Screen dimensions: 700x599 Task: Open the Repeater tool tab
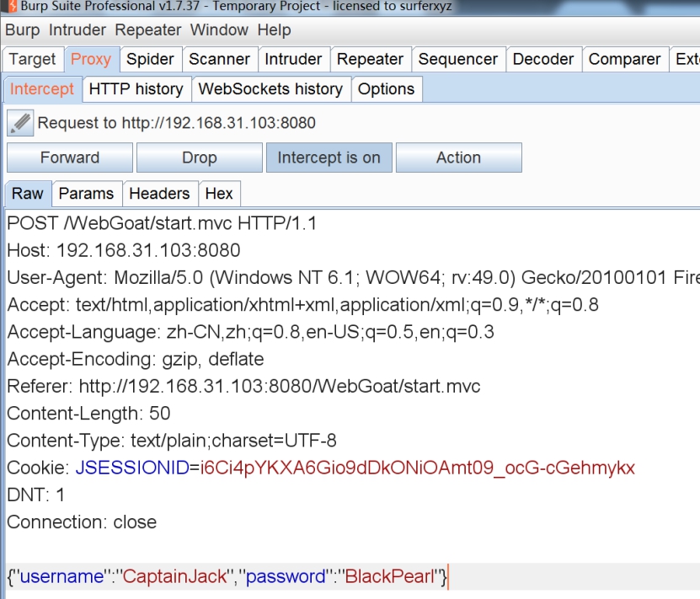[370, 59]
